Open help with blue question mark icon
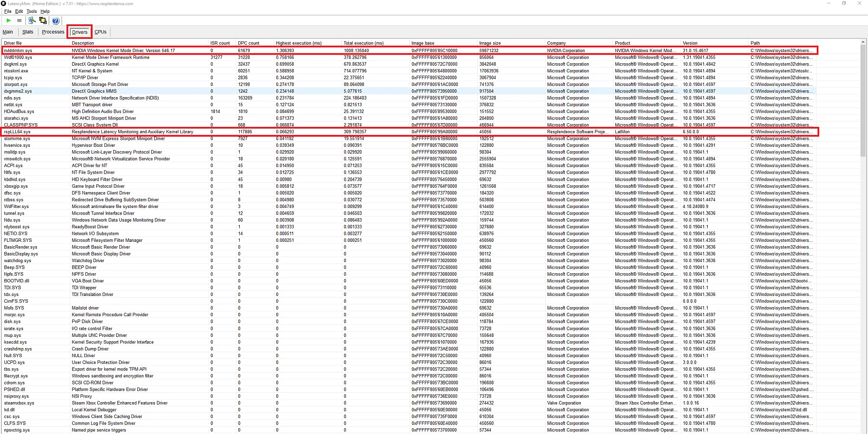The image size is (868, 434). (56, 21)
